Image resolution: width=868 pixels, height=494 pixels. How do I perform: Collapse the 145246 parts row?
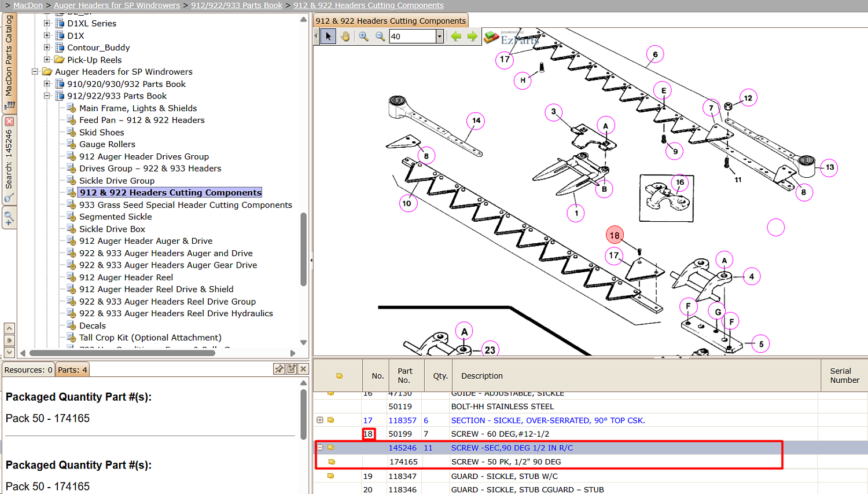pyautogui.click(x=320, y=447)
